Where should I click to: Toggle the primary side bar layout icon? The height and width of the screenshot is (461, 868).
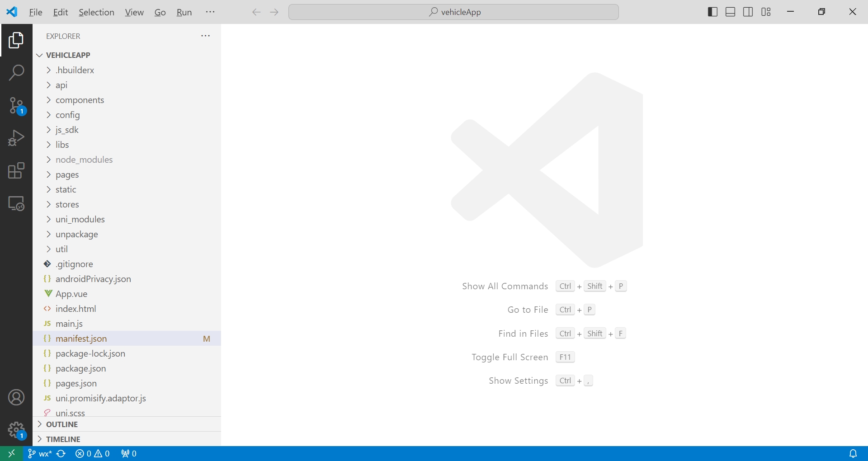pyautogui.click(x=712, y=12)
